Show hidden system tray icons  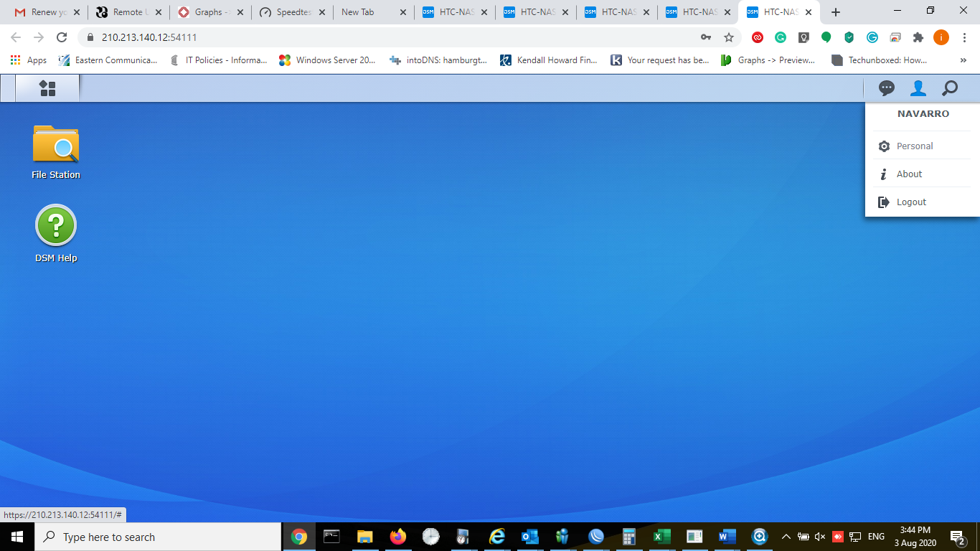[x=786, y=537]
